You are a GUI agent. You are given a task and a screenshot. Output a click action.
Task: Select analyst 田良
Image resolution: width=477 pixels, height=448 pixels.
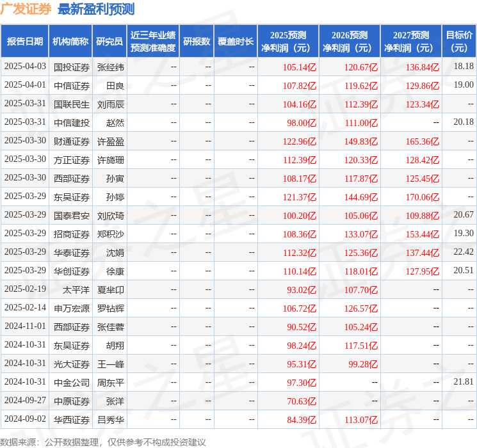coord(115,86)
